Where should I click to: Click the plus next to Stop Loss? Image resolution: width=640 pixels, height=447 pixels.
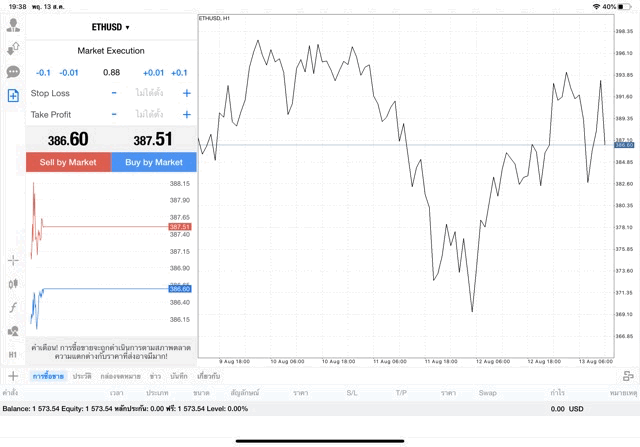186,93
